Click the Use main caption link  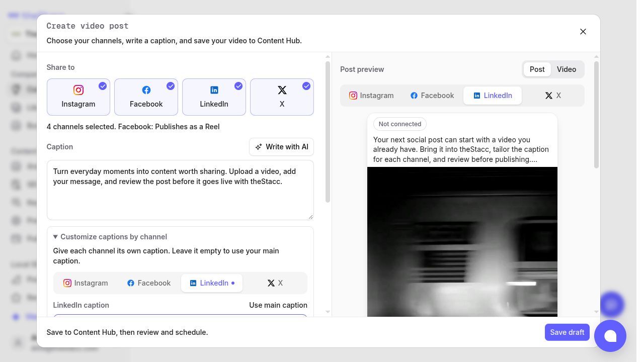[x=278, y=305]
